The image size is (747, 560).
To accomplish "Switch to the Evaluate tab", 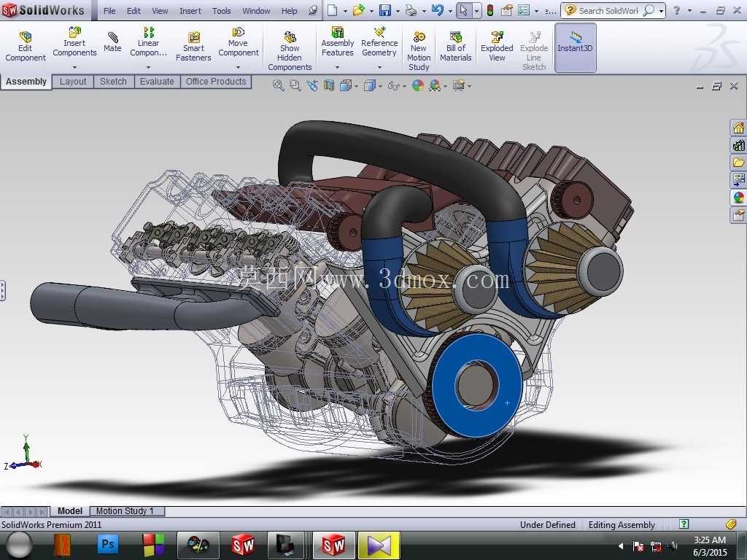I will 157,82.
